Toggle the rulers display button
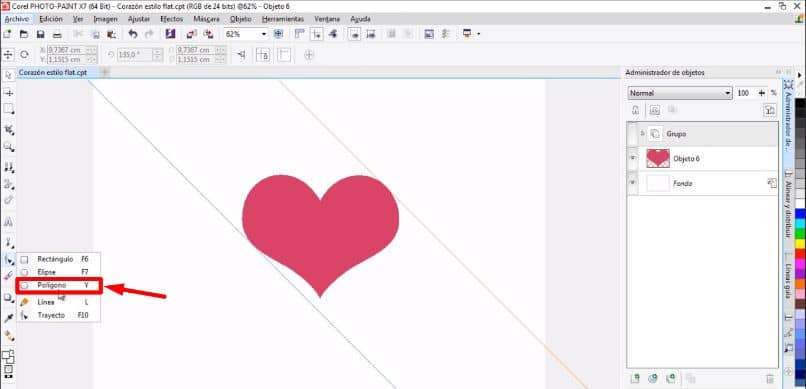 pyautogui.click(x=300, y=34)
